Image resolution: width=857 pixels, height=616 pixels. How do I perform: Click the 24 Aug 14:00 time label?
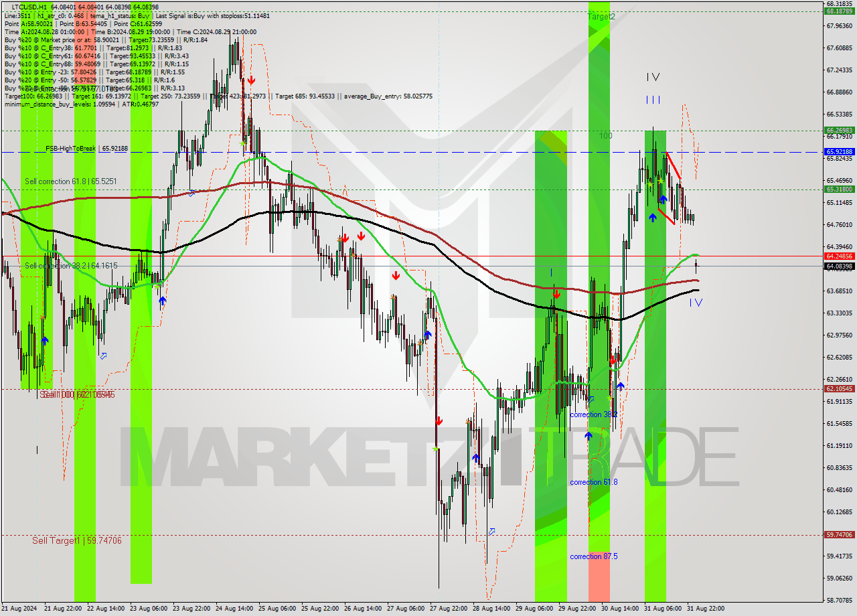point(236,608)
